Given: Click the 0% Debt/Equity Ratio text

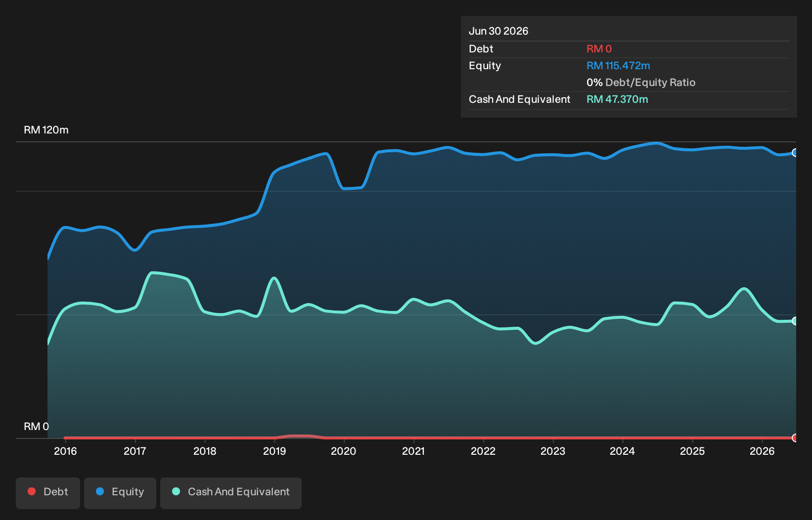Looking at the screenshot, I should [x=641, y=83].
